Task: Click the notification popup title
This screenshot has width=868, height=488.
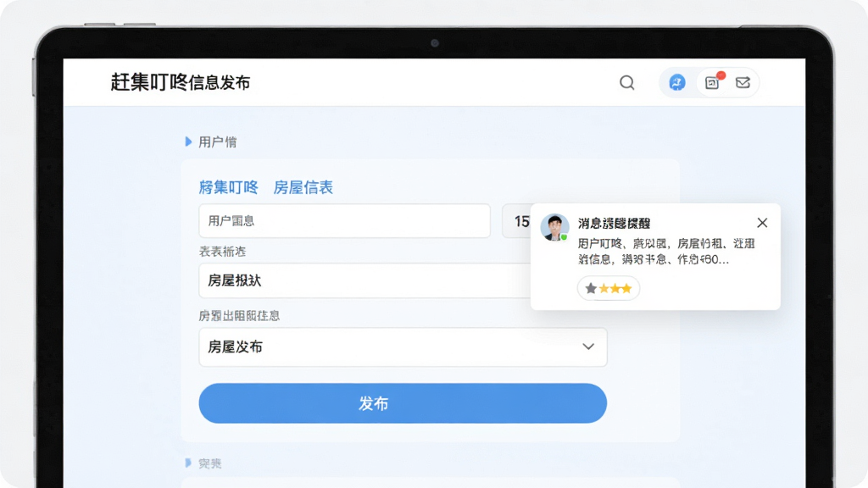Action: (614, 223)
